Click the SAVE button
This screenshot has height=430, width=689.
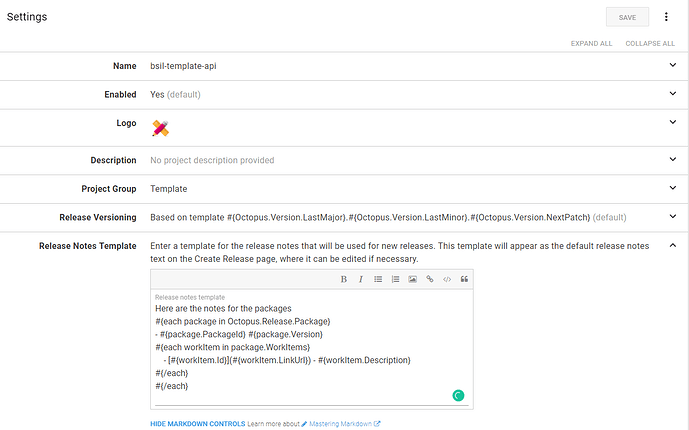(x=627, y=17)
